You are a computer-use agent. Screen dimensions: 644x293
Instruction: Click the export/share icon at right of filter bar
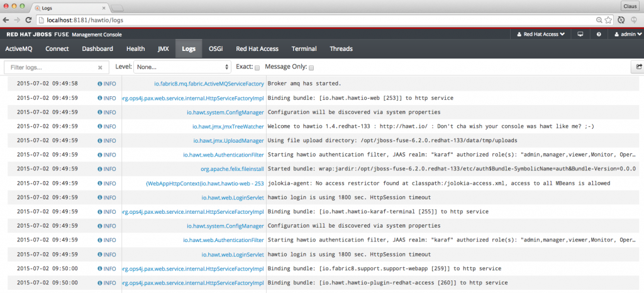click(639, 67)
